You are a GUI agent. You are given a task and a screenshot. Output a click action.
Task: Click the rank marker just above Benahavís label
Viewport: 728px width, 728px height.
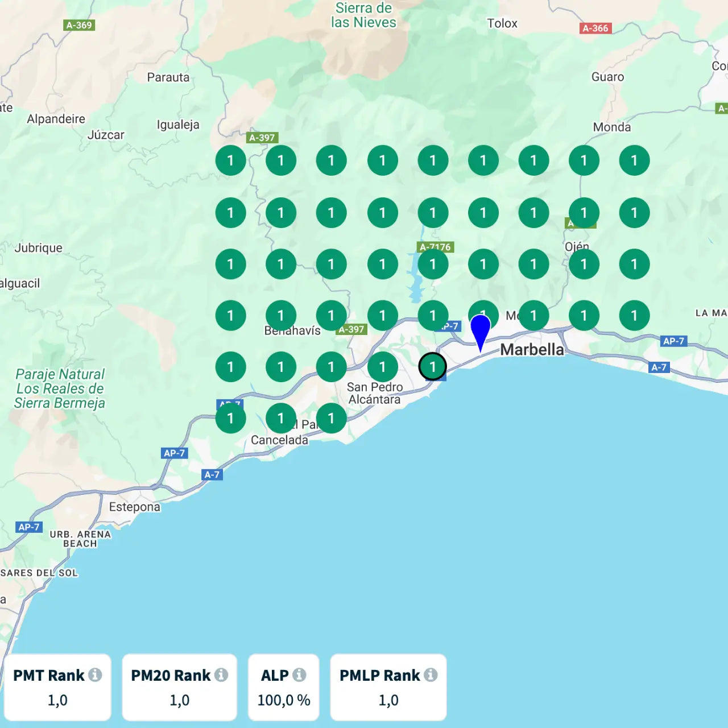click(281, 316)
